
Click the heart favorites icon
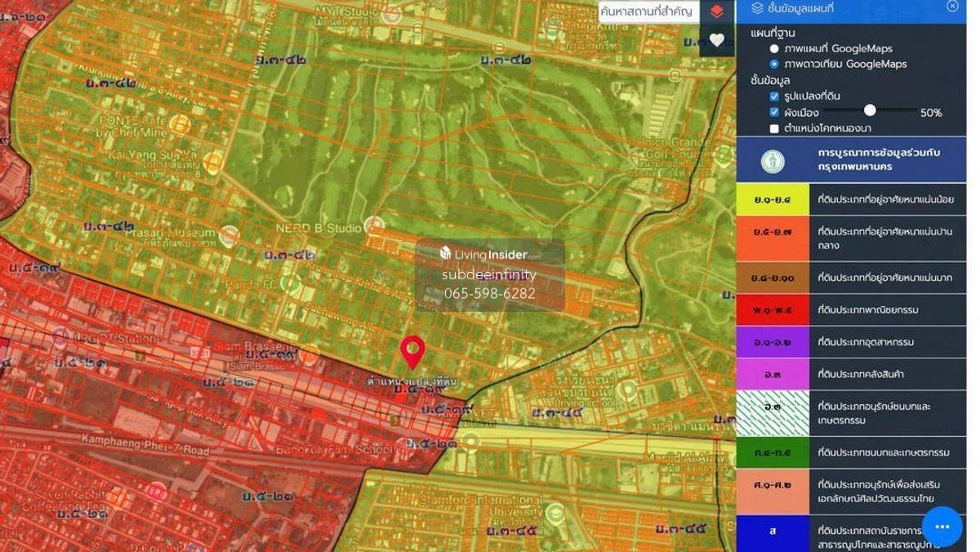pos(716,40)
